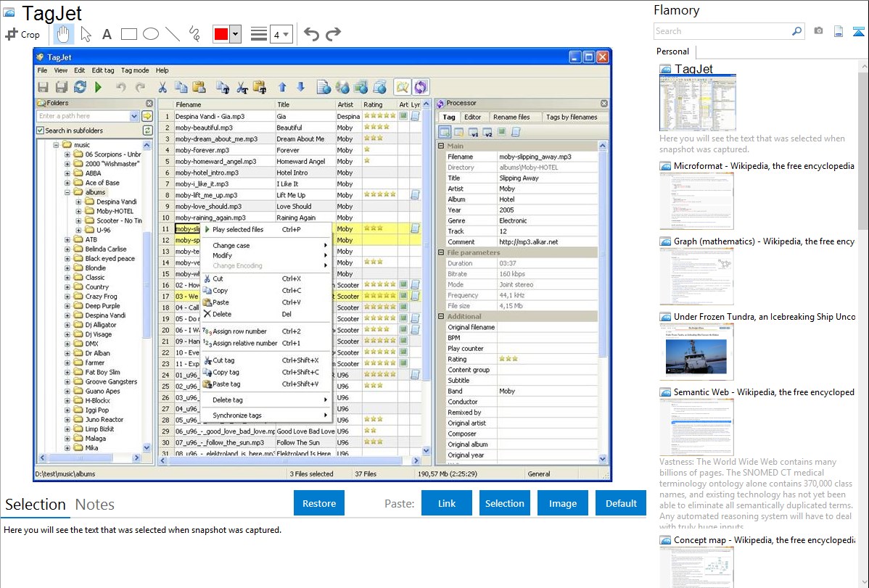
Task: Click the blue Selection paste button
Action: 504,503
